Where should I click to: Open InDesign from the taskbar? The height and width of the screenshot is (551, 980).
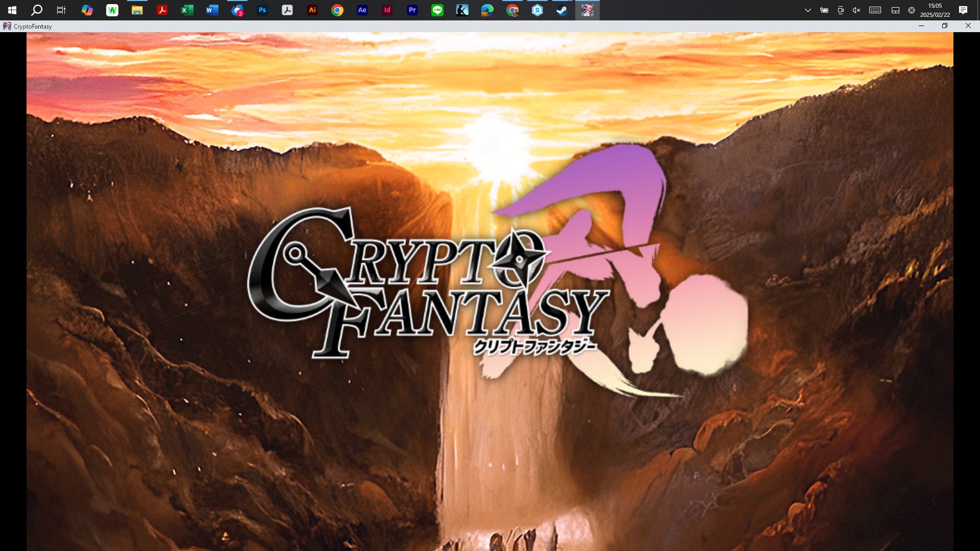point(387,10)
